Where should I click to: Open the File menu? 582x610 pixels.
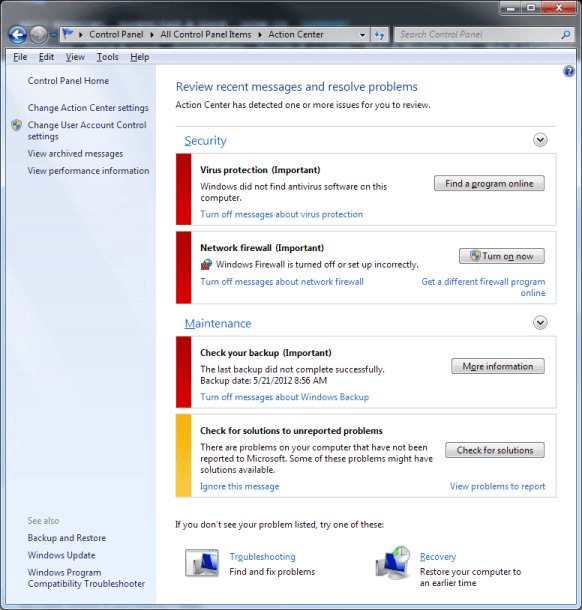[20, 57]
